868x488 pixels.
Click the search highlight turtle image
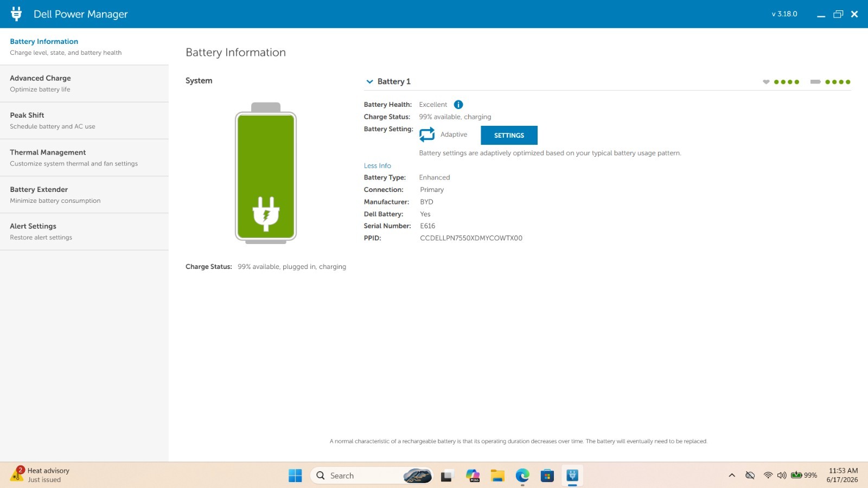(418, 476)
